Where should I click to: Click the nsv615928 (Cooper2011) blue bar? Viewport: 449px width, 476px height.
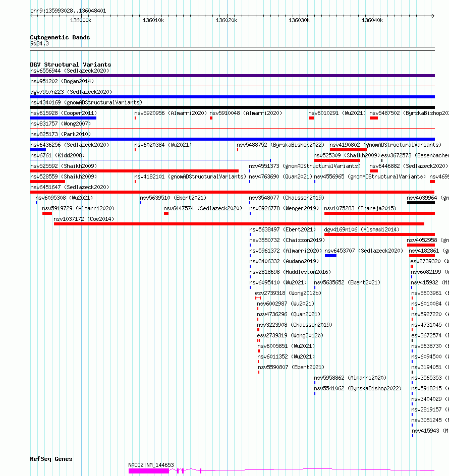[x=63, y=118]
